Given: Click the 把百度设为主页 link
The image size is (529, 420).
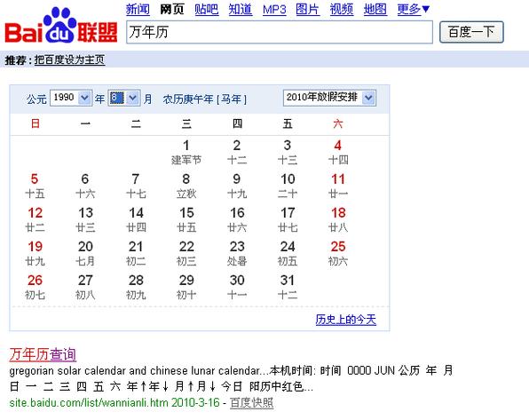Looking at the screenshot, I should coord(69,59).
